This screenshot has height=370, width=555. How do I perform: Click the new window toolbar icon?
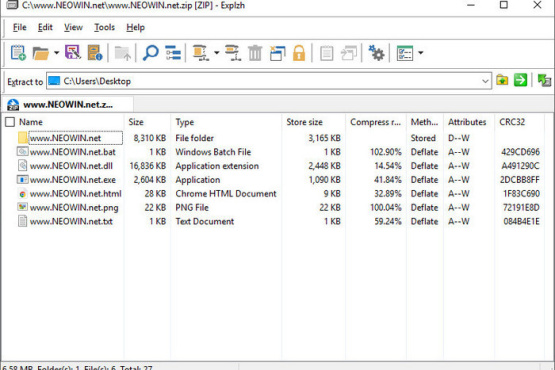[277, 53]
